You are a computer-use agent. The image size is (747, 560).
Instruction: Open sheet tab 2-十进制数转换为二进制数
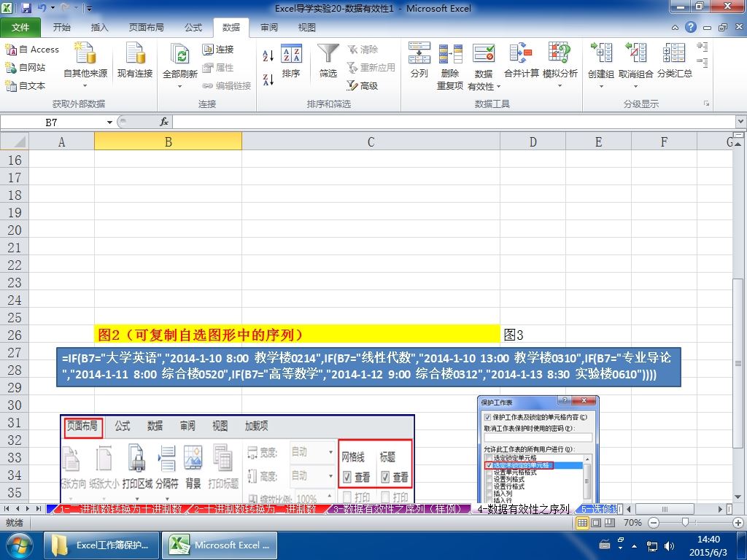click(x=255, y=509)
